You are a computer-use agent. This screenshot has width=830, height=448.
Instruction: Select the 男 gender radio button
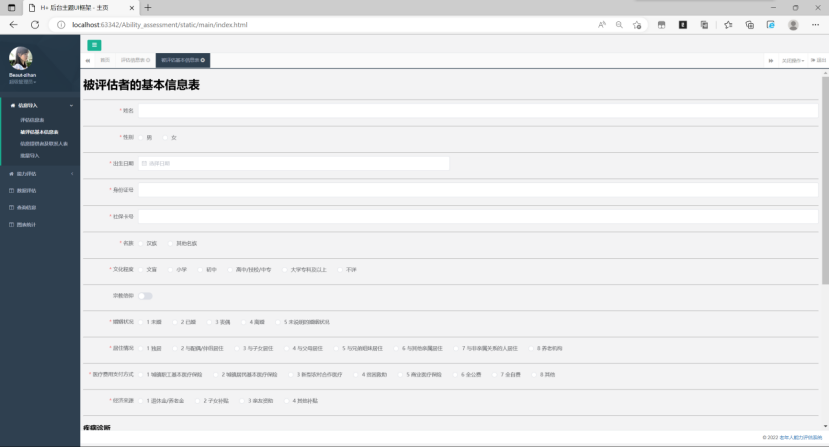141,138
